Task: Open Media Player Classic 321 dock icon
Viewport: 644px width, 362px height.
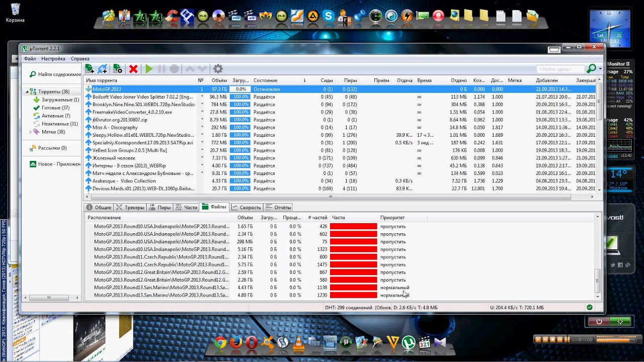Action: click(424, 342)
